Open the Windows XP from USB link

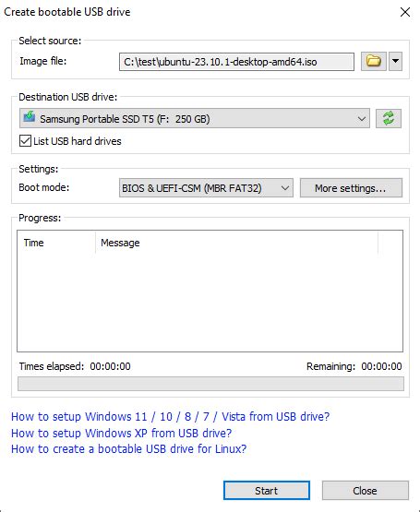coord(121,433)
